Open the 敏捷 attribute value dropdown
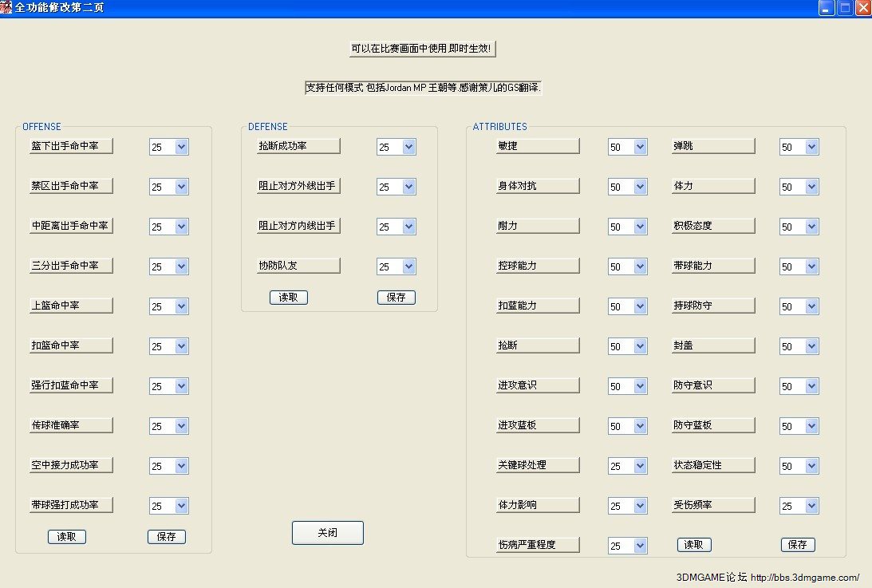Viewport: 872px width, 588px height. pos(640,147)
